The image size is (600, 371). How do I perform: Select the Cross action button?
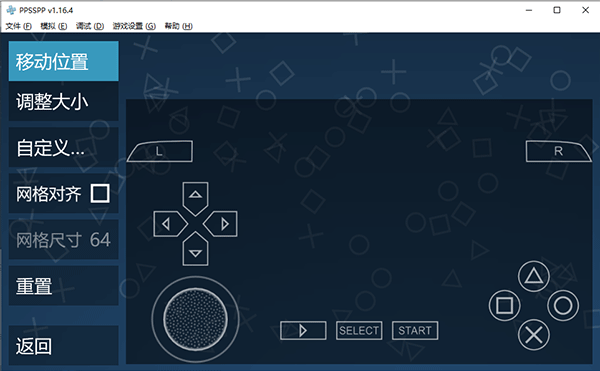[x=534, y=335]
